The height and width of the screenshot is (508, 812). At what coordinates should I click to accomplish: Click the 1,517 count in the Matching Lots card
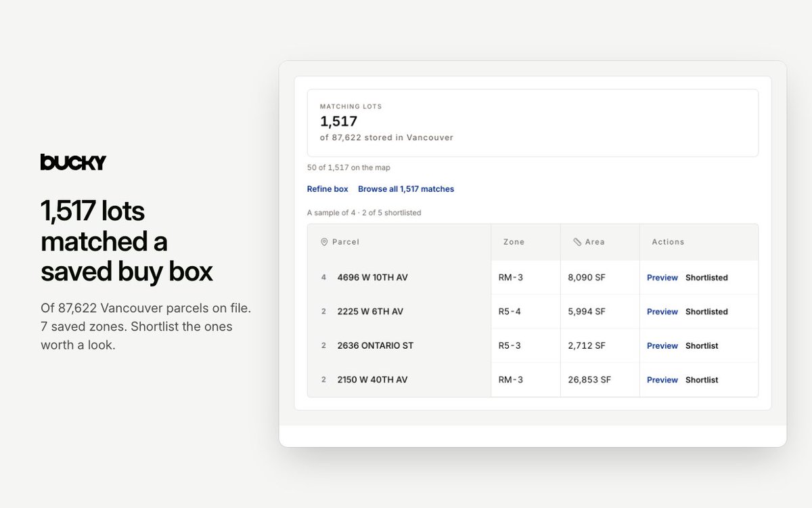click(338, 121)
